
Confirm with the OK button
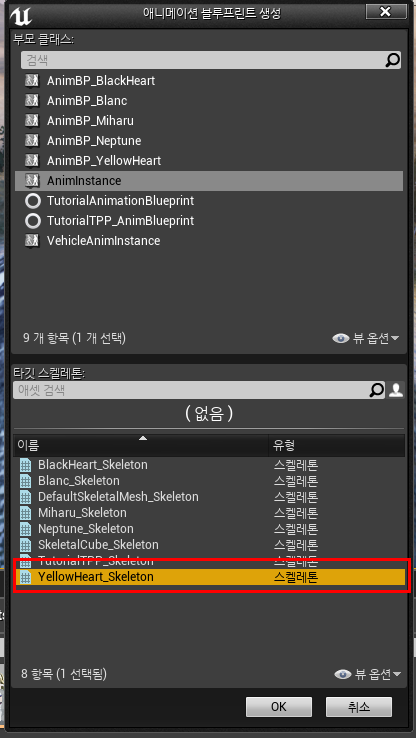279,707
